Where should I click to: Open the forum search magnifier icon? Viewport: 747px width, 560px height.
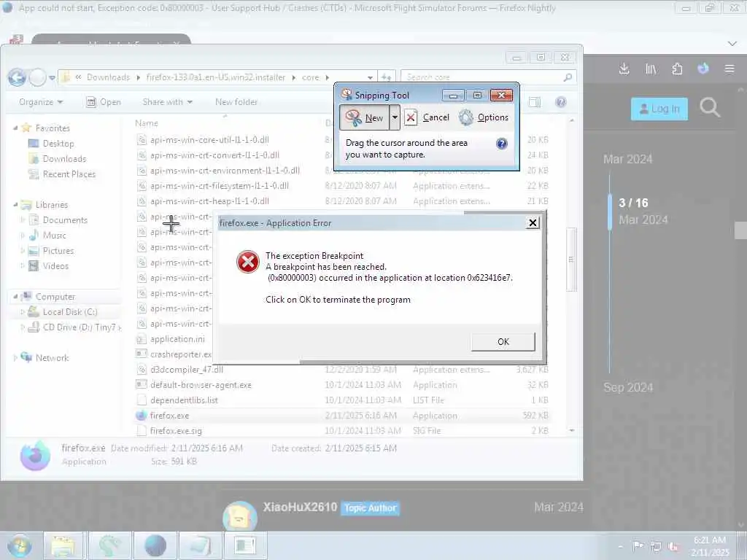709,108
